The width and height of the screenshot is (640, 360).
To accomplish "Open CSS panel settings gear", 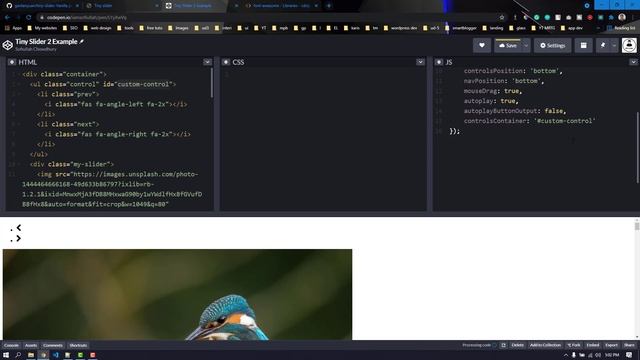I will (226, 62).
